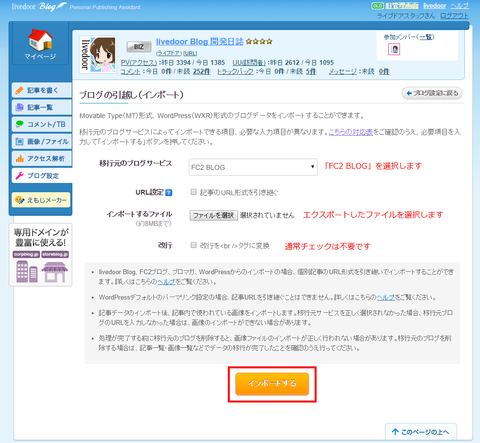Click the palette icon beside えもじメーカー
This screenshot has height=443, width=480.
tap(20, 200)
